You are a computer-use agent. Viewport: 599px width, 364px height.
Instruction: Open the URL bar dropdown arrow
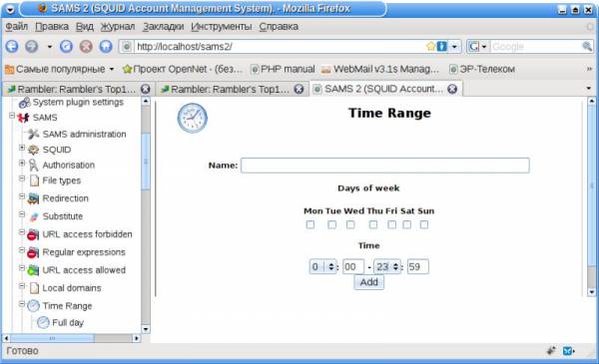454,47
